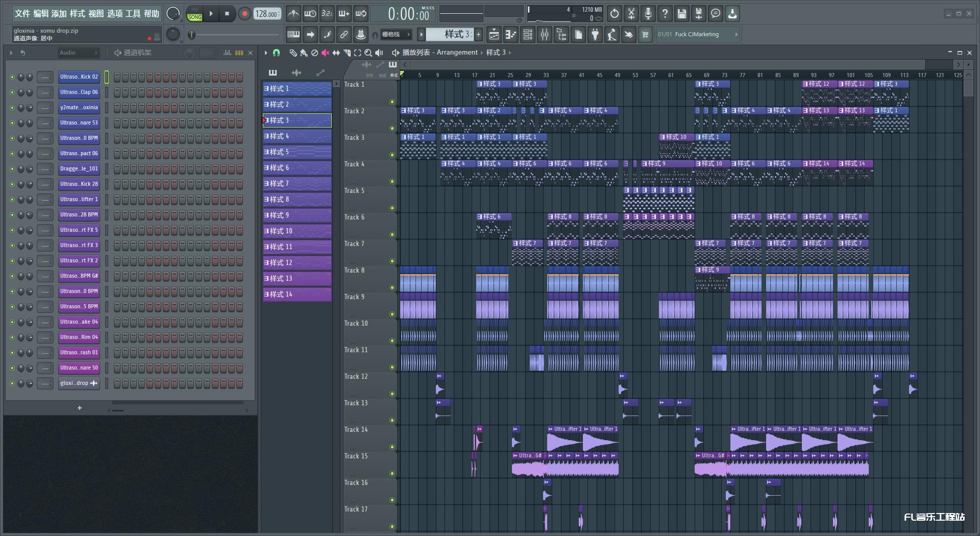Viewport: 980px width, 536px height.
Task: Mute Track 1 using its green dot
Action: [392, 102]
